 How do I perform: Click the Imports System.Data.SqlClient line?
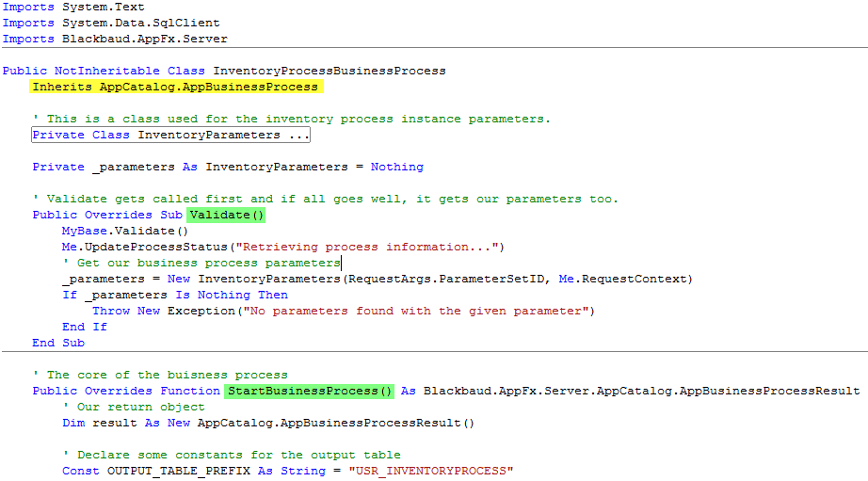click(111, 23)
